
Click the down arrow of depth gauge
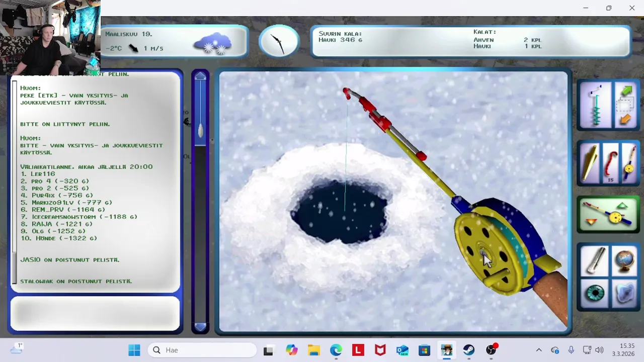coord(200,327)
